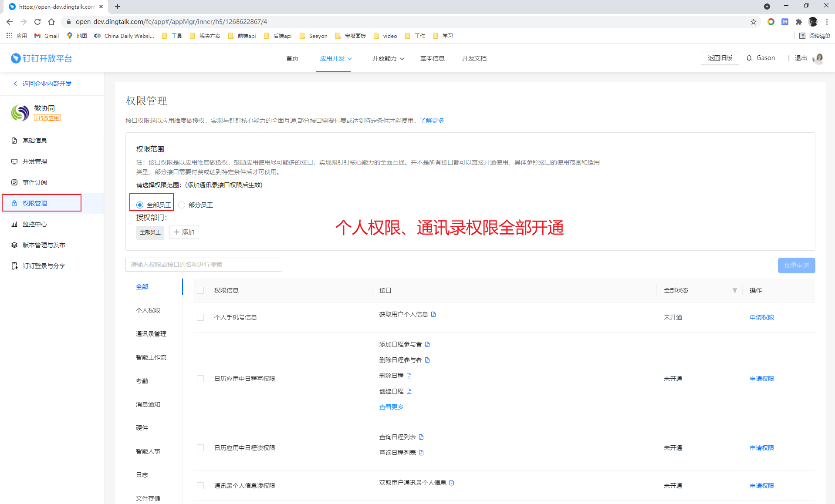
Task: Open 版本管理与发布 in the sidebar
Action: click(44, 245)
